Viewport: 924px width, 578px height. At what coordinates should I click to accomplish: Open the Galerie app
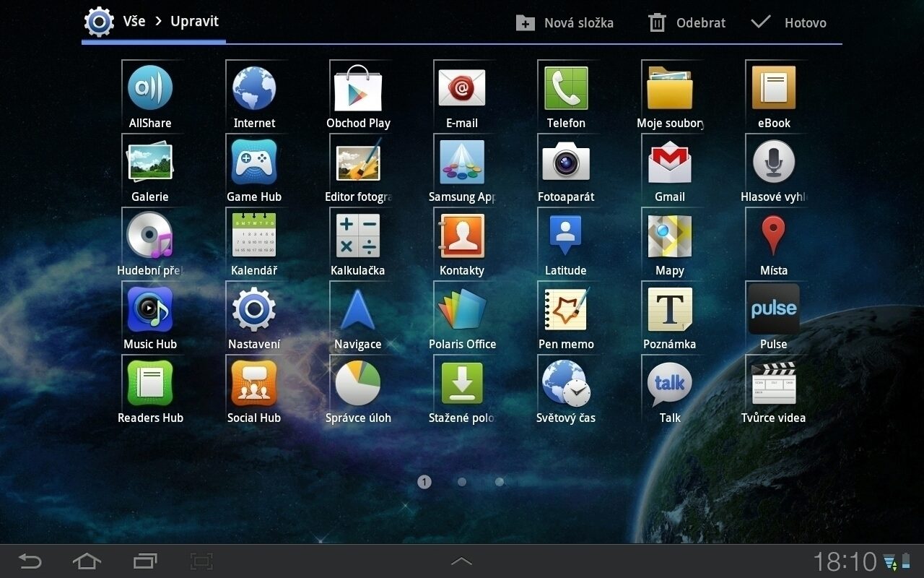tap(150, 162)
